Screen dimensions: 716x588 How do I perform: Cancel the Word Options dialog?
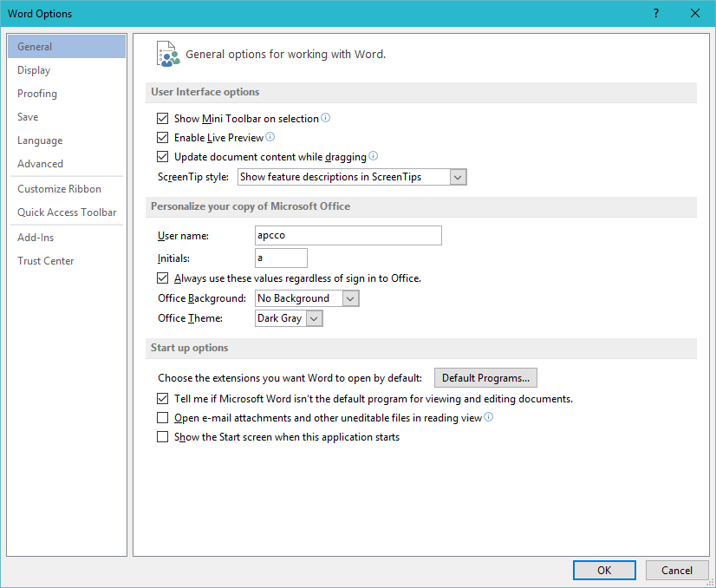[x=676, y=570]
